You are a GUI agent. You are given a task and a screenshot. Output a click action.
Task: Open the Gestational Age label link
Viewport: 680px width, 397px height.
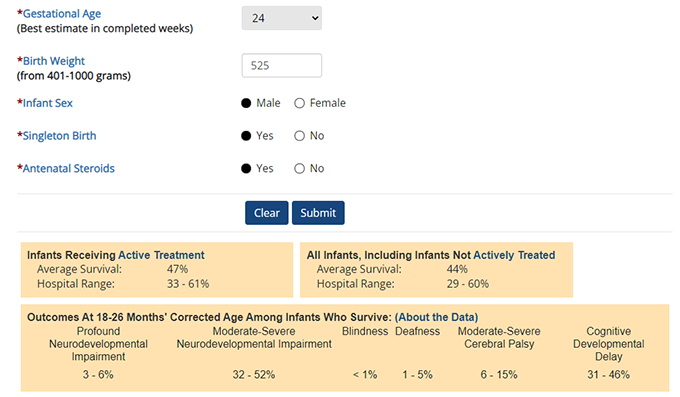point(62,14)
